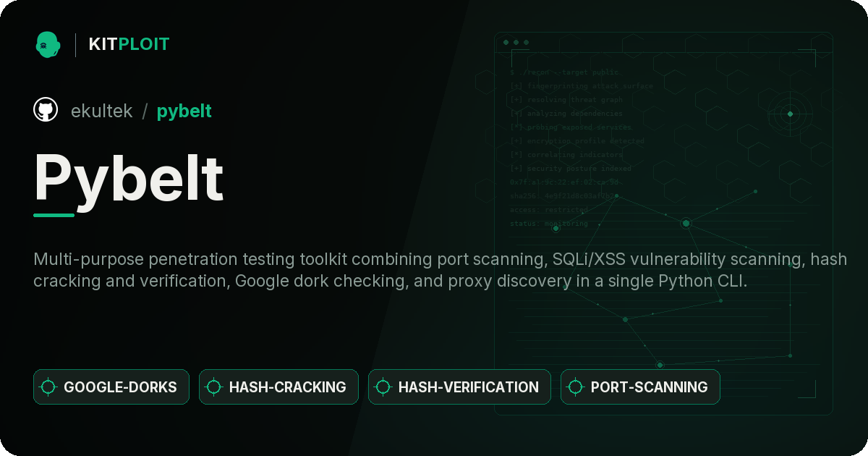
Task: Click the GitHub octocat icon
Action: (46, 110)
